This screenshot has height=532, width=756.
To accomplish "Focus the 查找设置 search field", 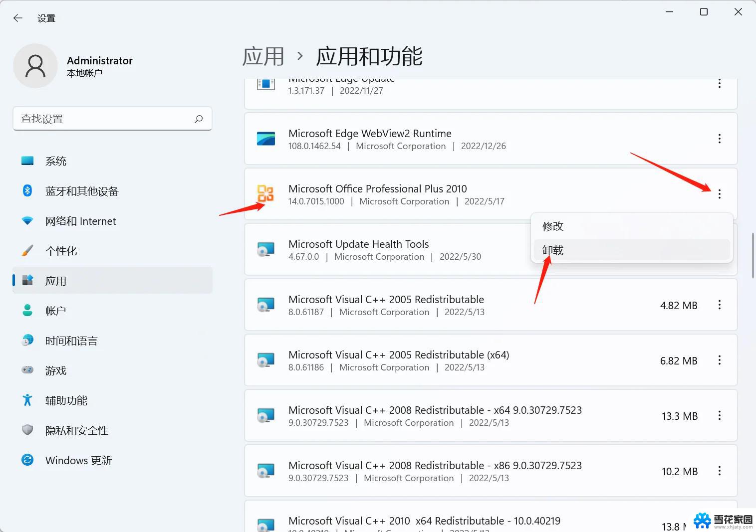I will coord(112,119).
